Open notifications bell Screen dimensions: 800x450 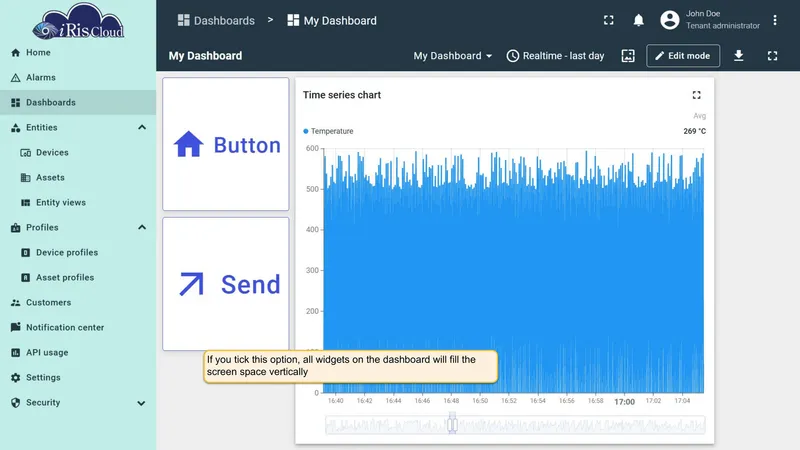click(x=638, y=20)
